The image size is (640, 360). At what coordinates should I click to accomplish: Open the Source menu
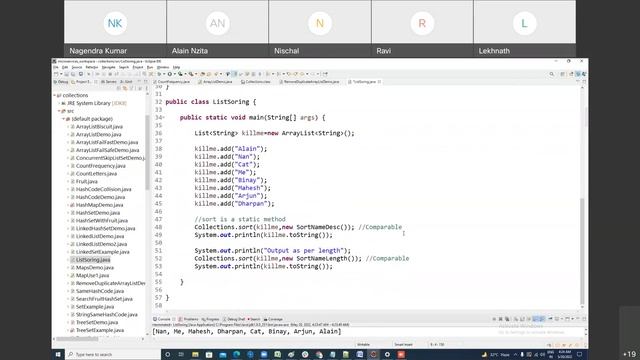pyautogui.click(x=77, y=67)
